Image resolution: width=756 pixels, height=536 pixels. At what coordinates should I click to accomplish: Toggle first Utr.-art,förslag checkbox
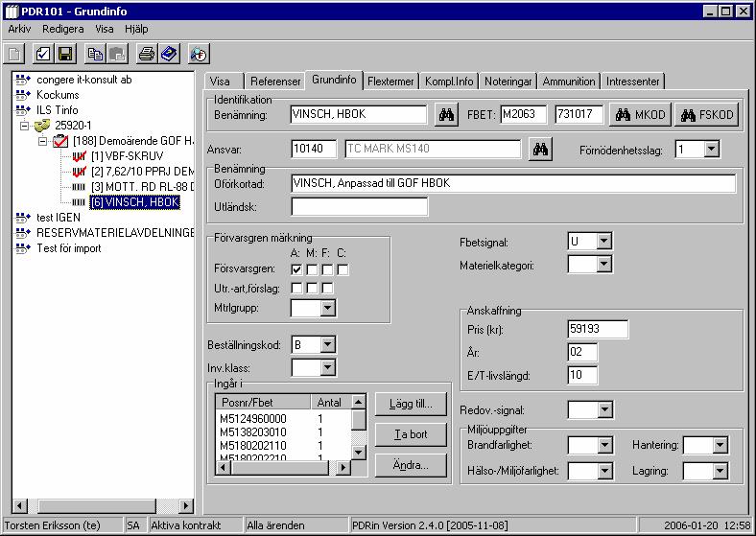[x=296, y=289]
